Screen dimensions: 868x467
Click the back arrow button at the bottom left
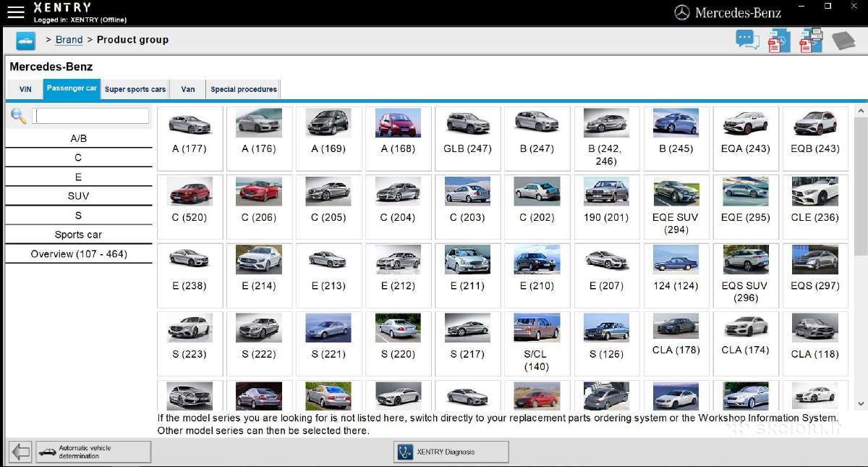point(21,452)
